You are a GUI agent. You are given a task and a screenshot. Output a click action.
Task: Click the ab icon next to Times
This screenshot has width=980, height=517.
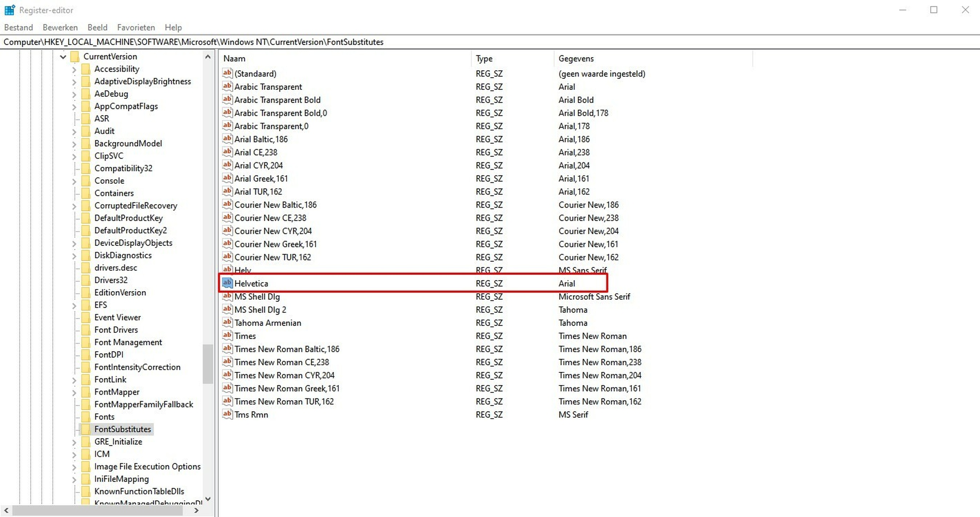(227, 335)
